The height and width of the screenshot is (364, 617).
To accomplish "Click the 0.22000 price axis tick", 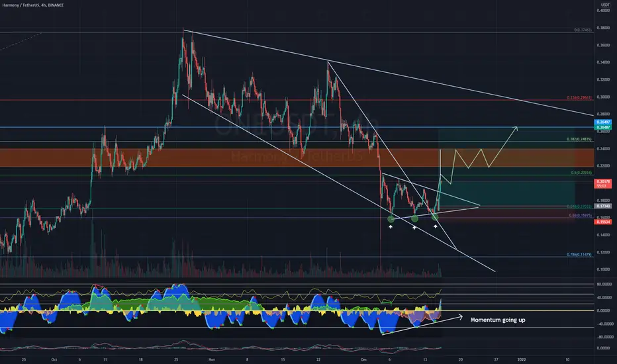I will click(603, 166).
